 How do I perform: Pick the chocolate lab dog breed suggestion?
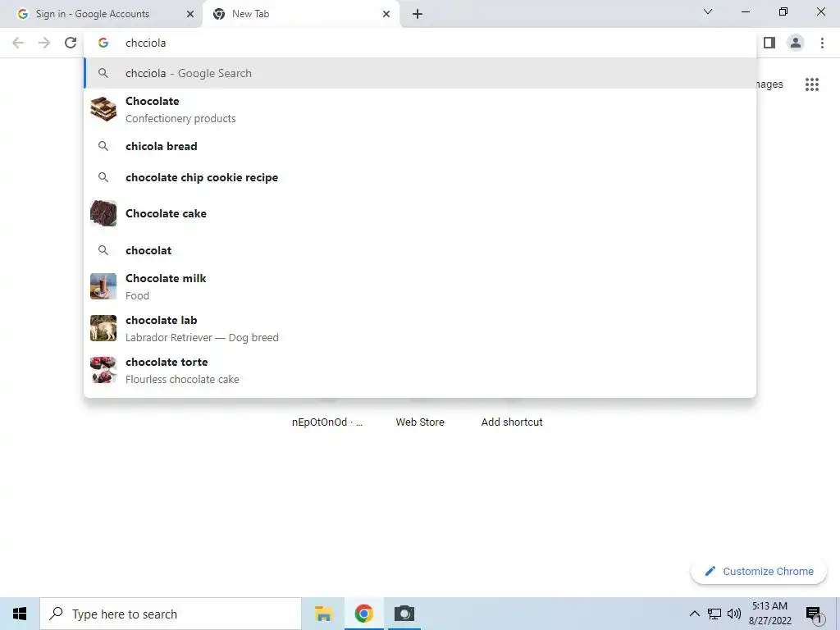[x=420, y=328]
